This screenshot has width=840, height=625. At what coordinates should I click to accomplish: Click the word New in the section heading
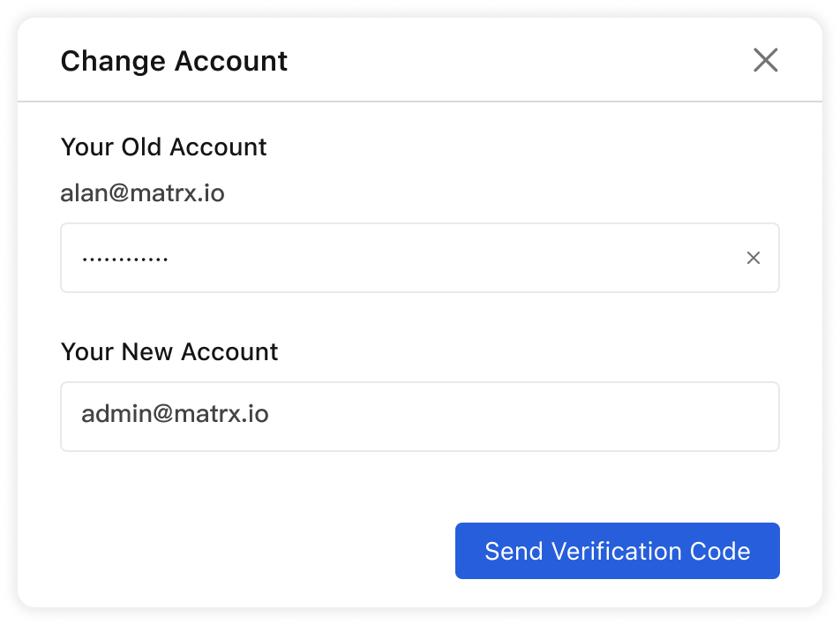click(146, 351)
